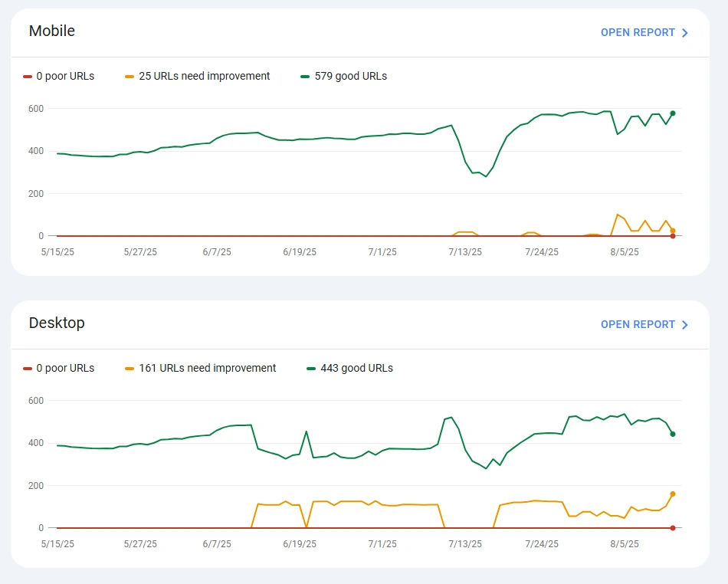The image size is (728, 584).
Task: Click 400 label on Desktop y-axis
Action: tap(36, 443)
